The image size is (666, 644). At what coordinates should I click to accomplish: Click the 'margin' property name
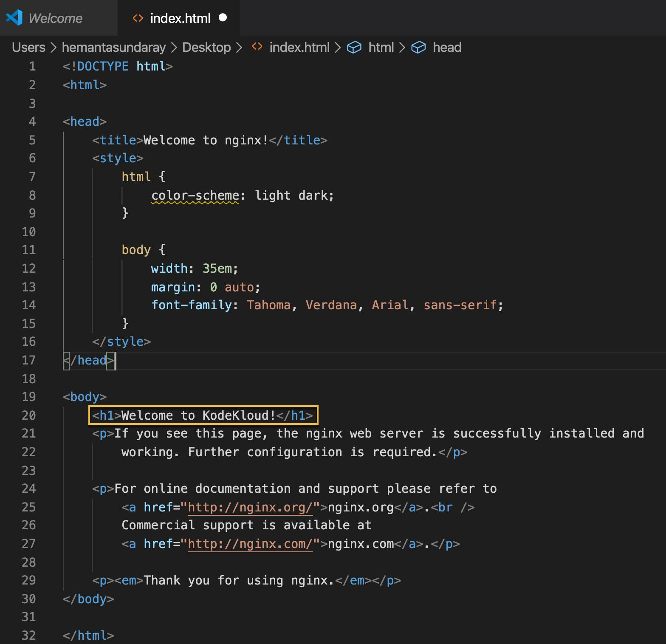tap(173, 287)
